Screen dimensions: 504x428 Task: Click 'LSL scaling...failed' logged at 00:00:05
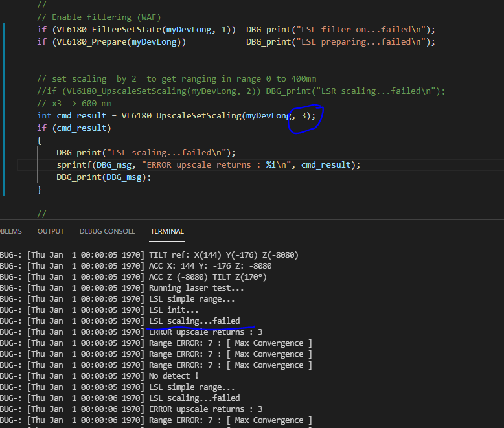tap(194, 321)
